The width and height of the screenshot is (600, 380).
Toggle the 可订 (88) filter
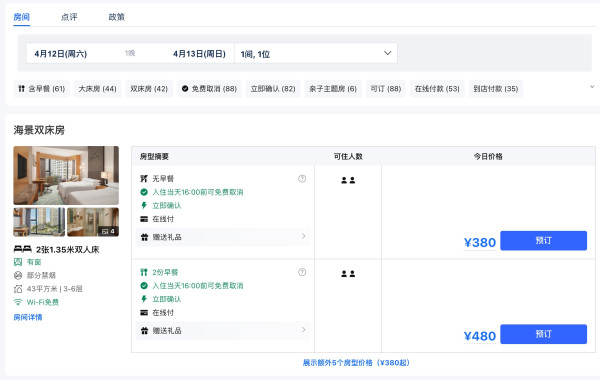[386, 89]
